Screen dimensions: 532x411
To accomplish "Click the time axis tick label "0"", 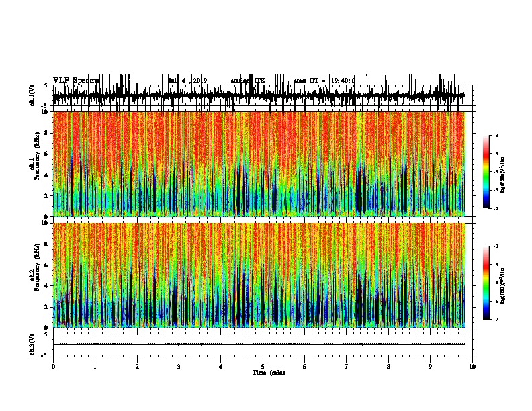I will (x=53, y=366).
